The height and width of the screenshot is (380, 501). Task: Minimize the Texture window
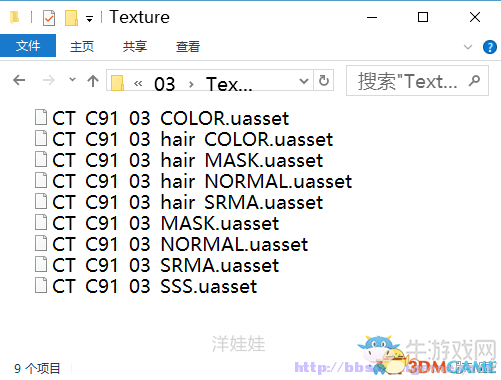(x=372, y=17)
